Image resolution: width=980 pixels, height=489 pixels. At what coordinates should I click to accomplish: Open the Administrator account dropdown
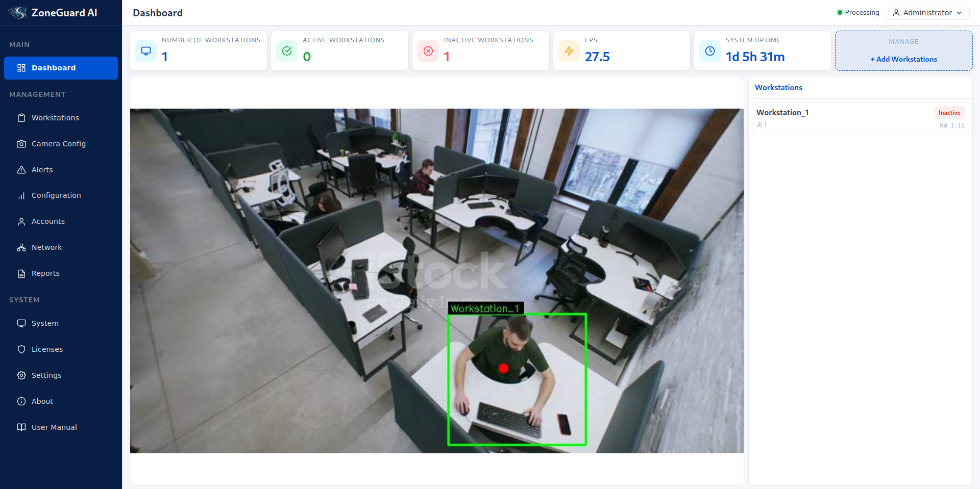tap(927, 13)
